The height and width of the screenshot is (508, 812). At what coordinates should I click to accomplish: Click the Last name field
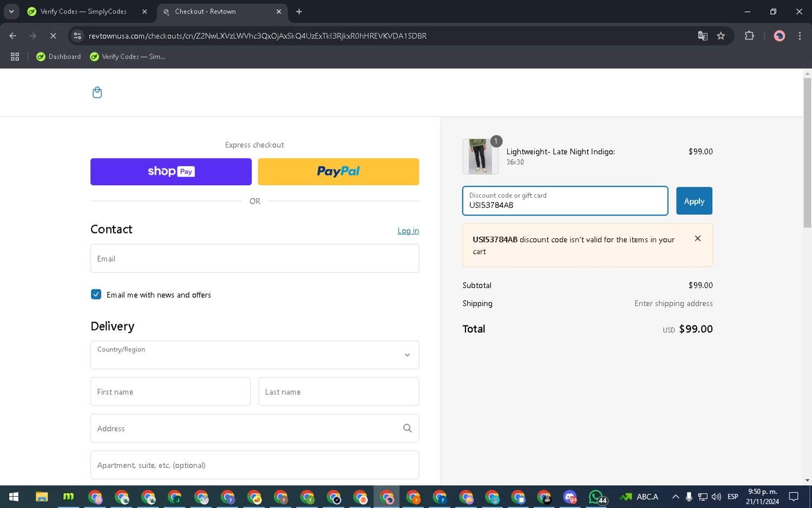339,392
